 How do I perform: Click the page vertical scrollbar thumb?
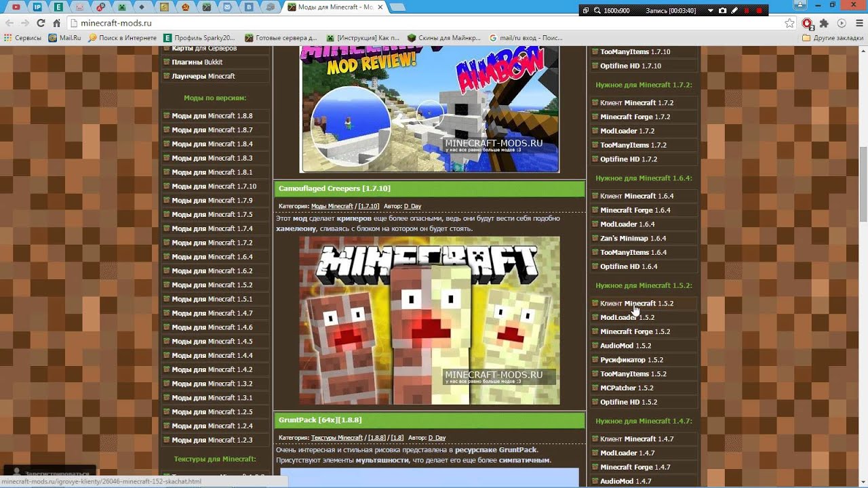[x=863, y=184]
